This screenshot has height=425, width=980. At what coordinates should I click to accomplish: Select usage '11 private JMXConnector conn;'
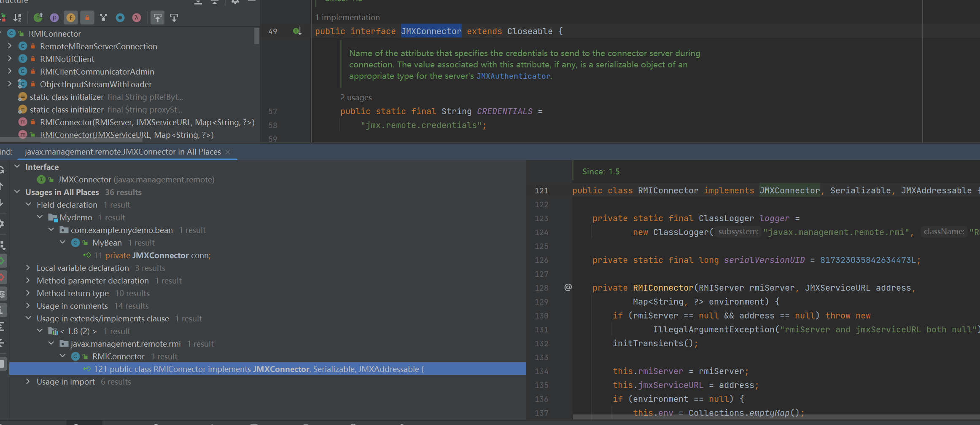tap(152, 255)
